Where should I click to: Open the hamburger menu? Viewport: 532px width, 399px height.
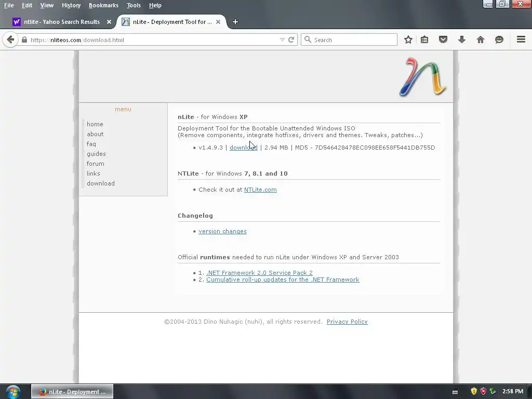[x=521, y=39]
